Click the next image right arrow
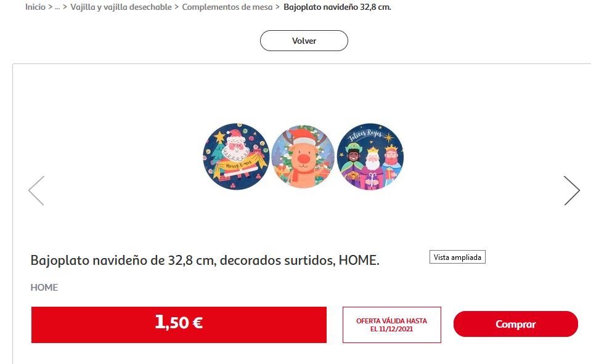This screenshot has width=591, height=364. [x=572, y=191]
